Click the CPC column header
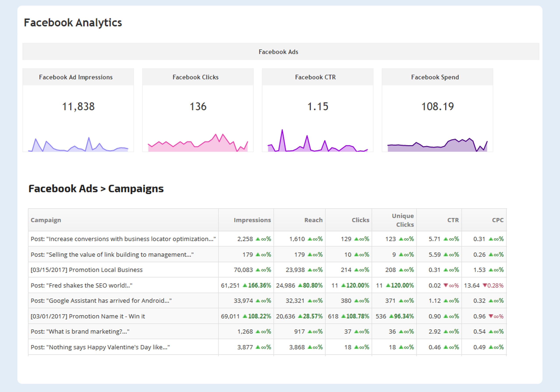The image size is (560, 392). [498, 220]
